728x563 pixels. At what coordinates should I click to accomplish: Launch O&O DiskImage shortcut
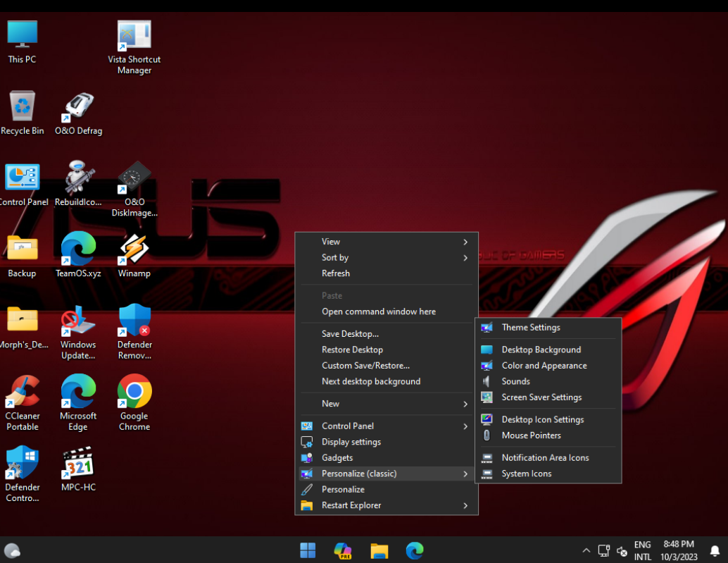tap(134, 190)
